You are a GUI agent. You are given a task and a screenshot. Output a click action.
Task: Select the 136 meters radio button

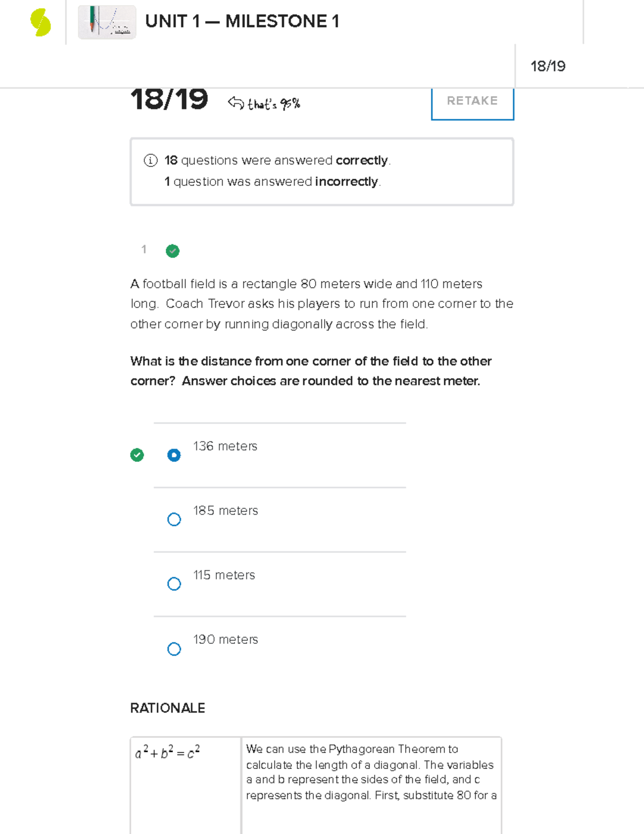click(174, 455)
